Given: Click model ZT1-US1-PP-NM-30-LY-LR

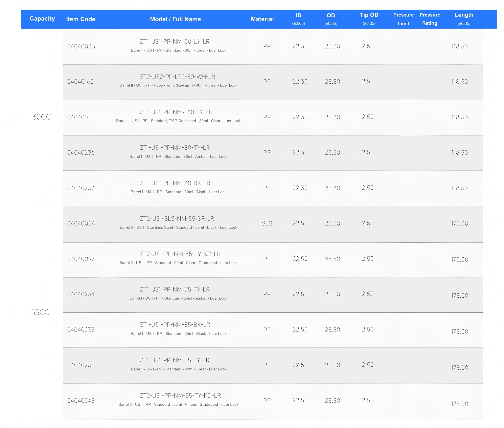Looking at the screenshot, I should tap(175, 42).
